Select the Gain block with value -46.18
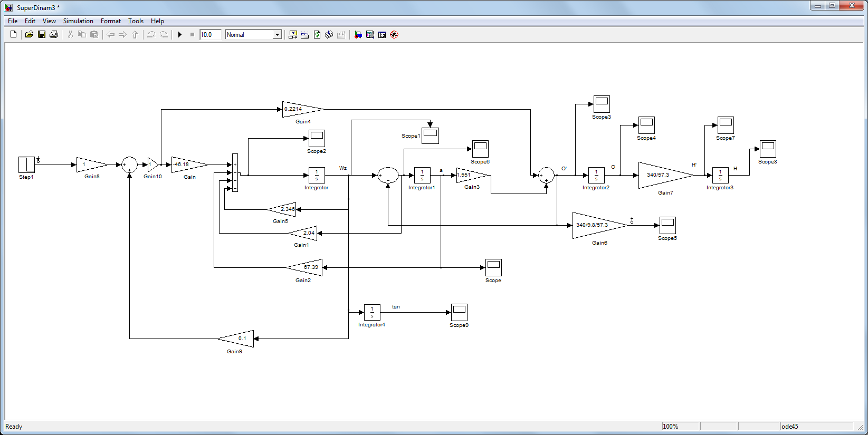This screenshot has height=435, width=868. 189,165
